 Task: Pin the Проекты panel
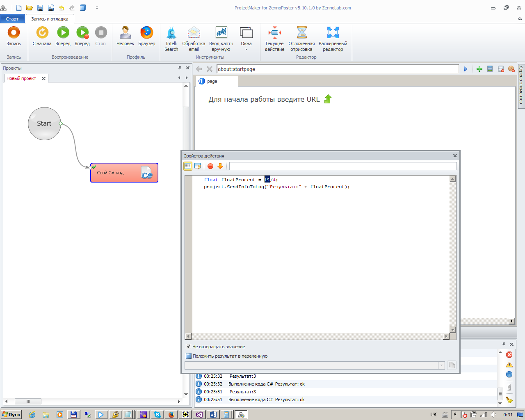[180, 68]
